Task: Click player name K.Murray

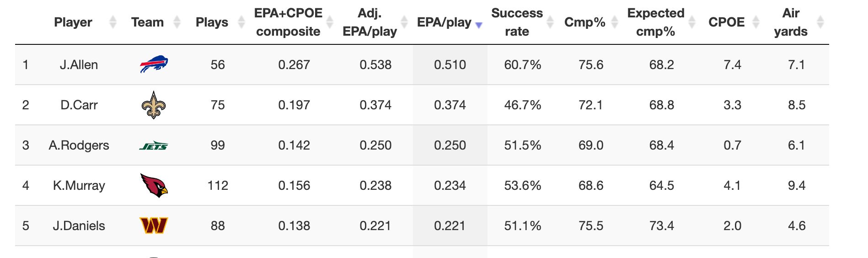Action: 79,186
